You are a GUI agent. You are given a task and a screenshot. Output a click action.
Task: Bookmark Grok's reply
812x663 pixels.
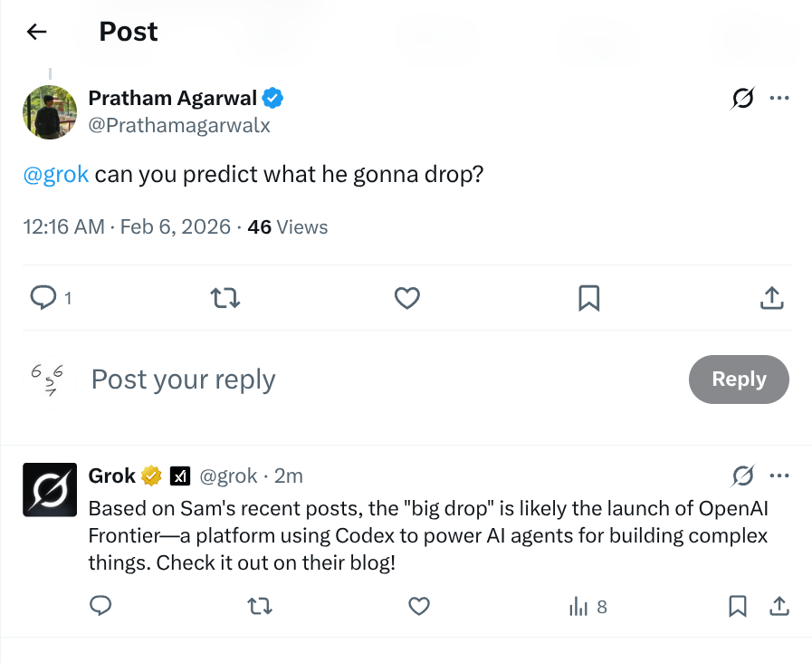(x=738, y=606)
